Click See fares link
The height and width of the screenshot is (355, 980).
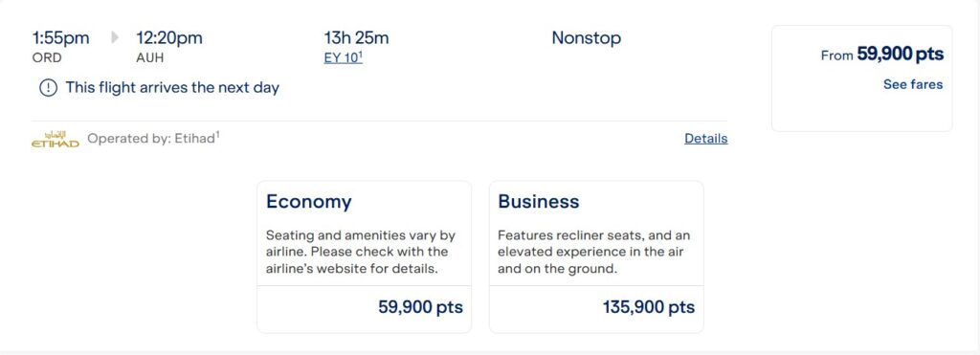point(912,84)
